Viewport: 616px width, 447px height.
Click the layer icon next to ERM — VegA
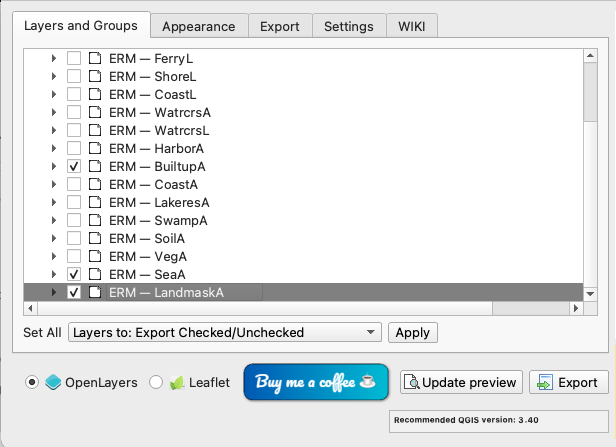95,256
